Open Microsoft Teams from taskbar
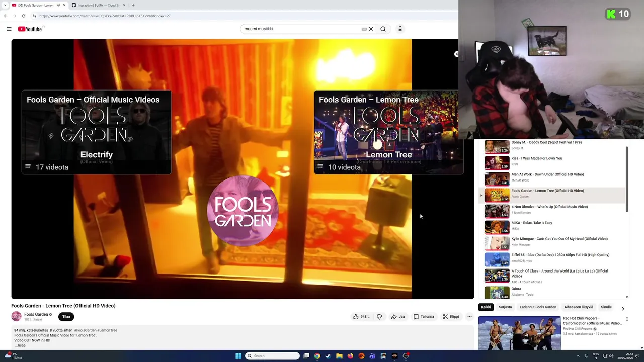Image resolution: width=644 pixels, height=362 pixels. pos(372,356)
